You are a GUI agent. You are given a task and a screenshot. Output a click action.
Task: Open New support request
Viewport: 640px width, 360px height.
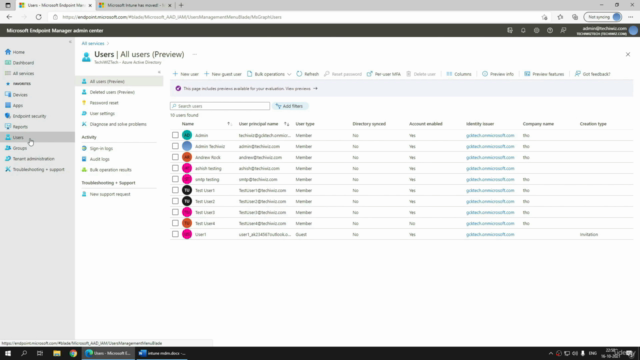point(109,194)
